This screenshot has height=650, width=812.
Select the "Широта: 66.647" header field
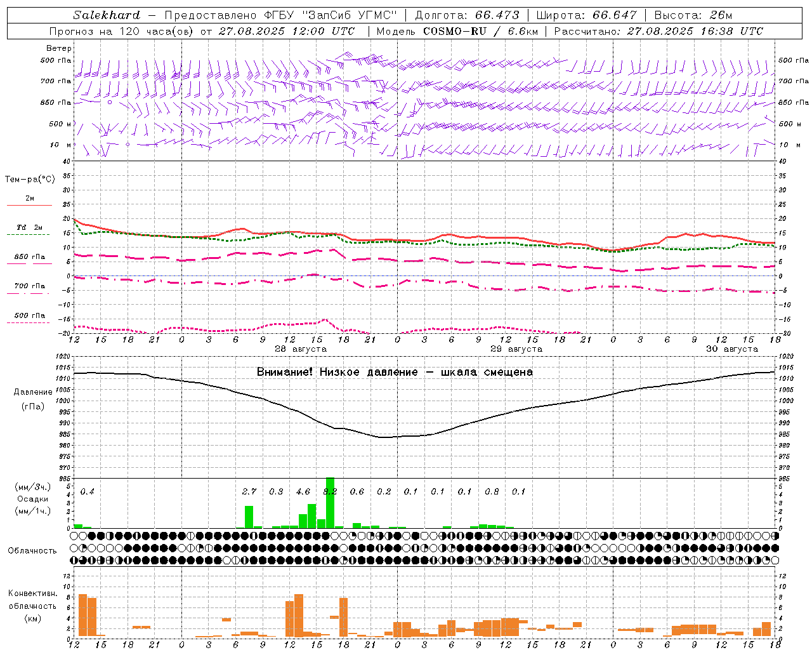(586, 15)
